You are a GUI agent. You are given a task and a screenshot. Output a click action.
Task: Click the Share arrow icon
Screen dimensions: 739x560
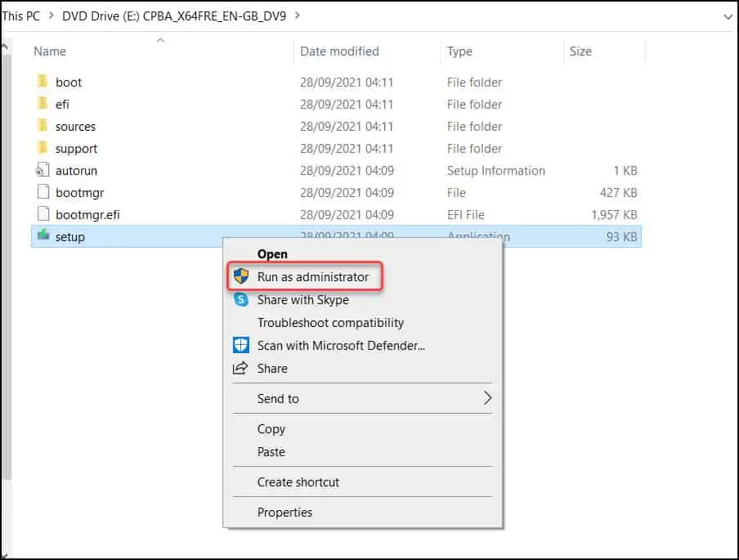coord(240,368)
